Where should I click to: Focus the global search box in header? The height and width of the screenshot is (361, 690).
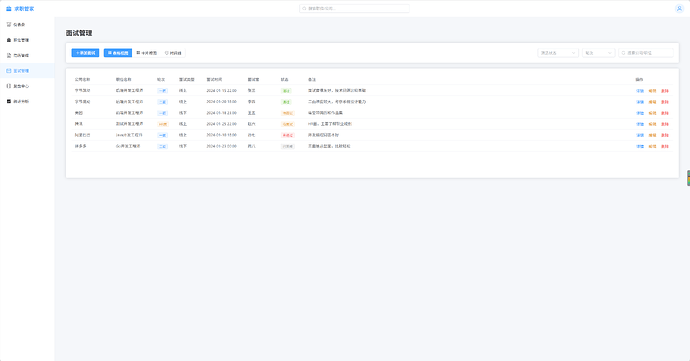[354, 8]
